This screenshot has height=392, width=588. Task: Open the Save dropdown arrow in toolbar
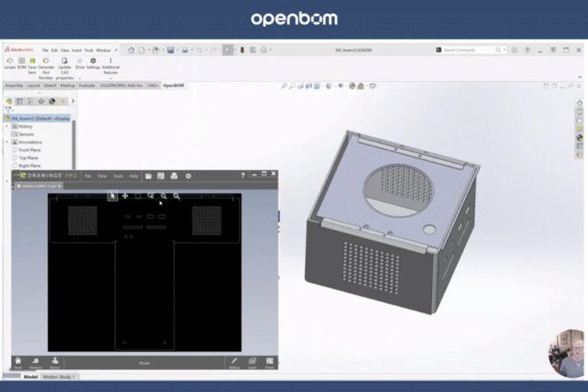180,50
